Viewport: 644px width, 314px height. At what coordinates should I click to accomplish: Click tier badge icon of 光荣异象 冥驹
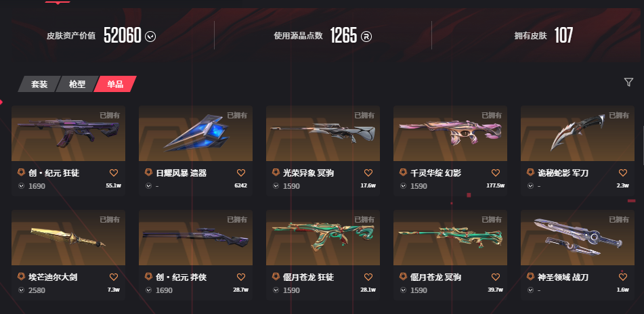point(276,173)
